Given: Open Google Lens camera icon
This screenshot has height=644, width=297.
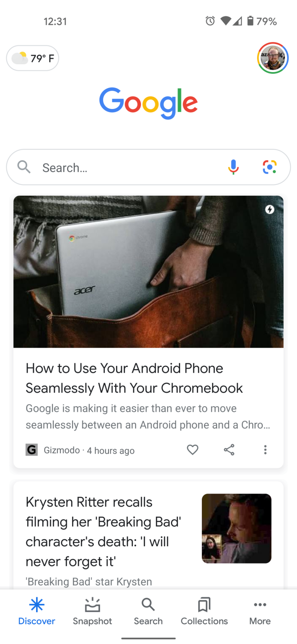Looking at the screenshot, I should (270, 167).
